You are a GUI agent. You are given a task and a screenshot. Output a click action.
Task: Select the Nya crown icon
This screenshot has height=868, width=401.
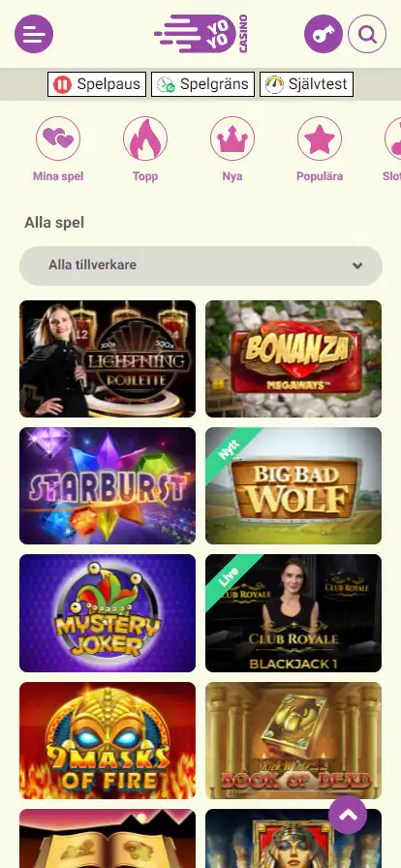pyautogui.click(x=232, y=139)
